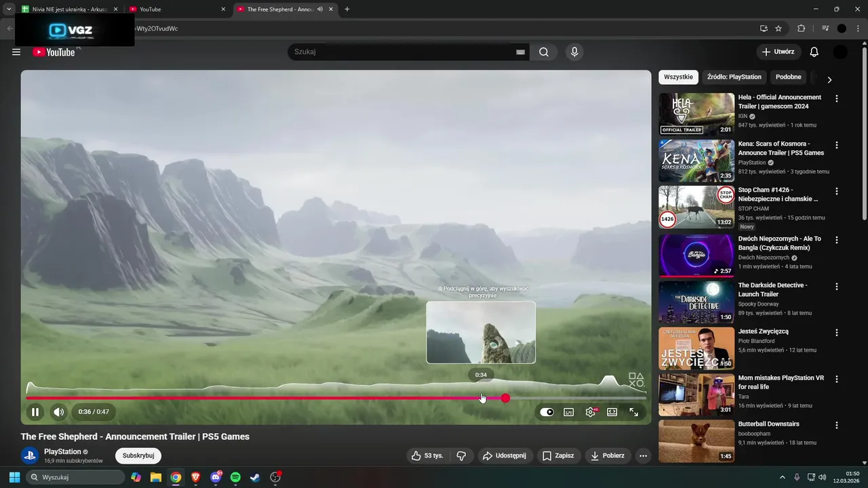
Task: Mute the video using the speaker icon
Action: (59, 411)
